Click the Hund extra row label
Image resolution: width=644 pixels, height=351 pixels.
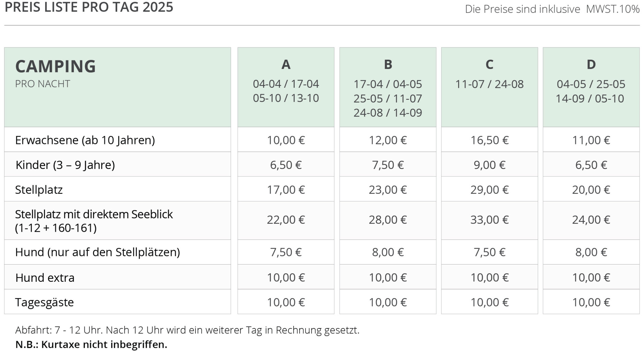point(45,277)
